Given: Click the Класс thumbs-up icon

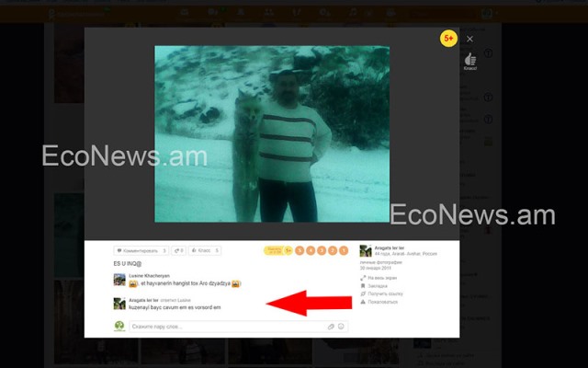Looking at the screenshot, I should click(x=469, y=59).
